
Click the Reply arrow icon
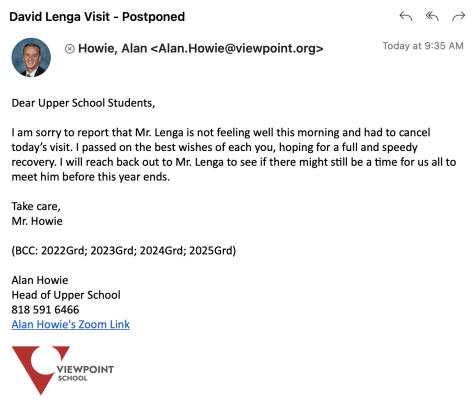(x=406, y=16)
